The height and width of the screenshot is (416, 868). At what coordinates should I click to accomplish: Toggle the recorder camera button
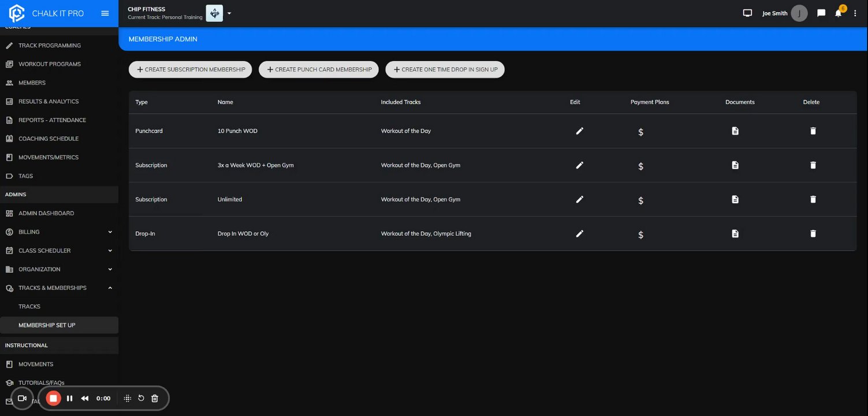23,398
